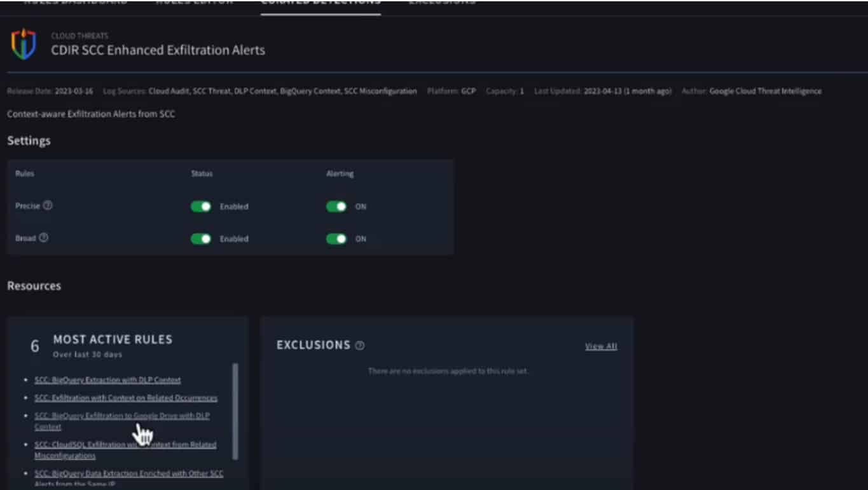Open View All exclusions link
This screenshot has height=490, width=868.
pyautogui.click(x=601, y=346)
